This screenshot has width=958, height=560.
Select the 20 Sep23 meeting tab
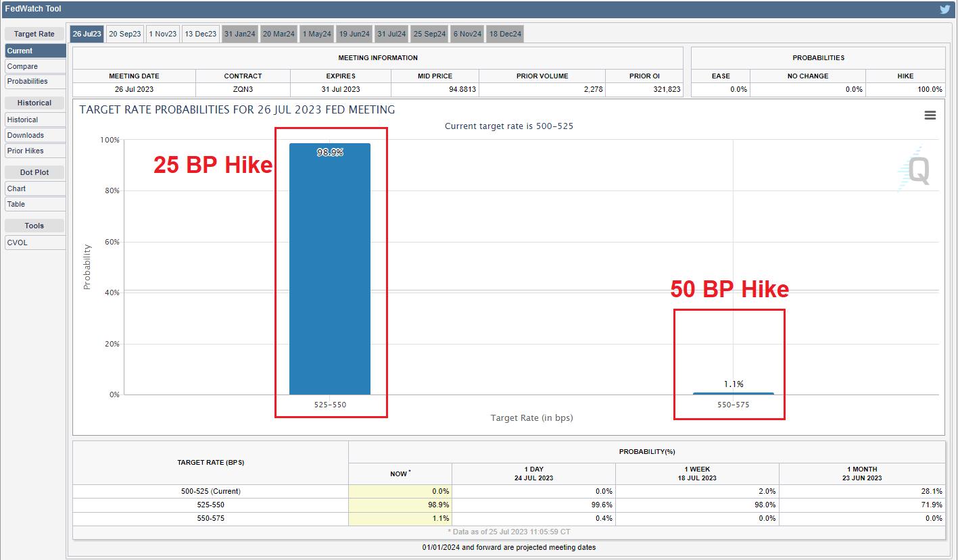pyautogui.click(x=125, y=34)
